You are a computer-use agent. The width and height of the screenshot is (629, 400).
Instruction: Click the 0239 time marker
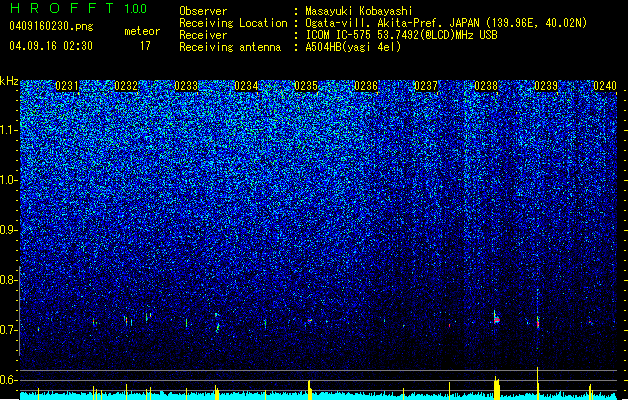[x=546, y=86]
